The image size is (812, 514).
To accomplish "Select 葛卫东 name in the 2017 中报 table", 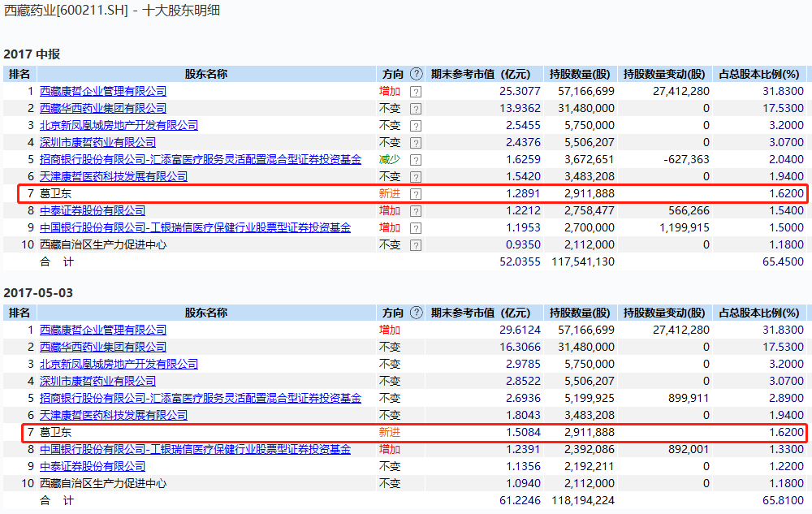I will pyautogui.click(x=56, y=193).
